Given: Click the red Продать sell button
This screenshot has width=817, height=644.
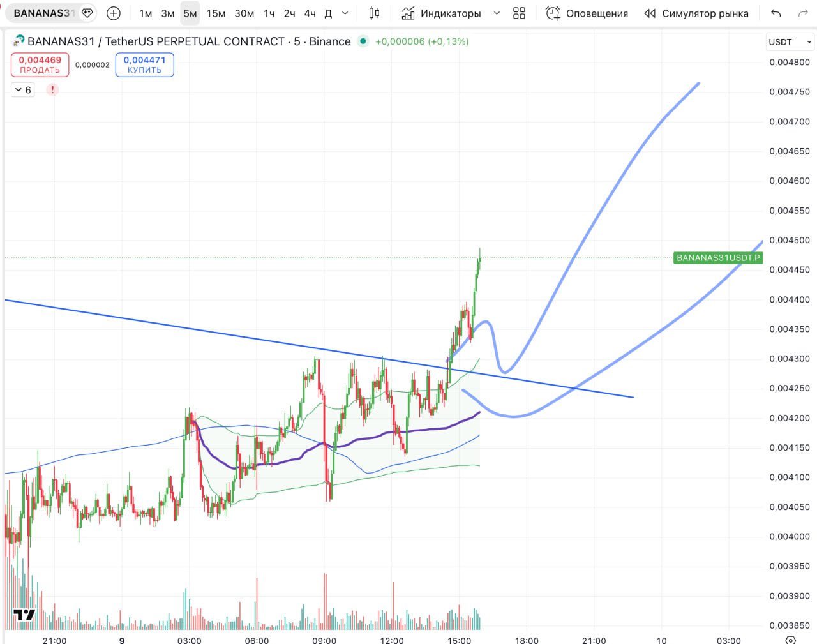Looking at the screenshot, I should pos(40,64).
